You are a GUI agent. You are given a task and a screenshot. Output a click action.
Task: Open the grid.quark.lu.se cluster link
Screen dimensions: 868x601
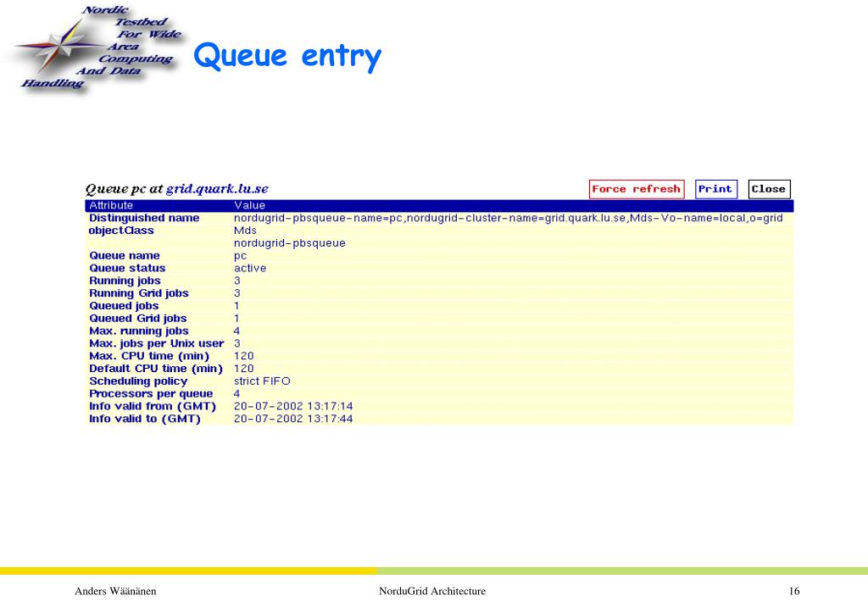point(217,189)
